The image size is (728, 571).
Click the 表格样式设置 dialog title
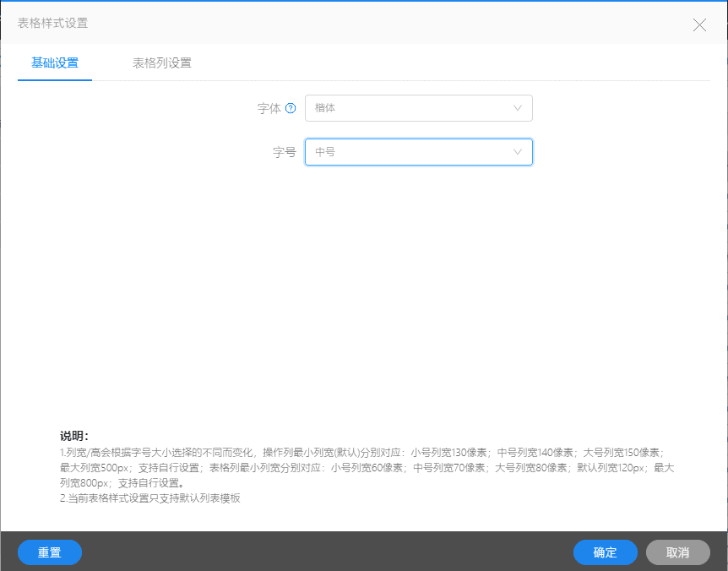tap(52, 23)
